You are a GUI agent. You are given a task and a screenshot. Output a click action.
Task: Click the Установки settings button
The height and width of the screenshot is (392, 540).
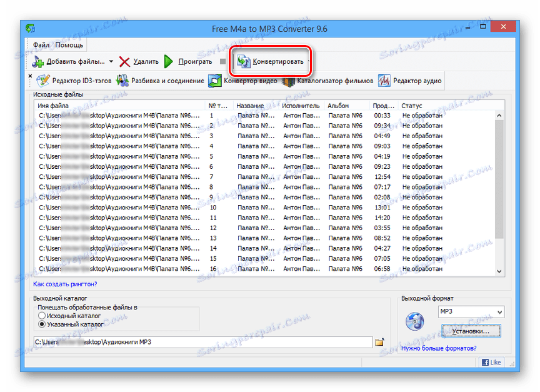click(x=471, y=331)
